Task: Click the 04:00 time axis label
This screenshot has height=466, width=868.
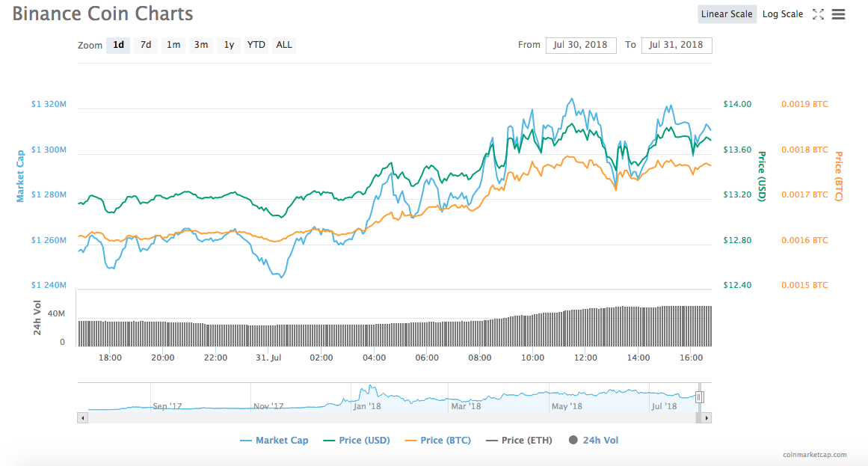Action: 375,358
